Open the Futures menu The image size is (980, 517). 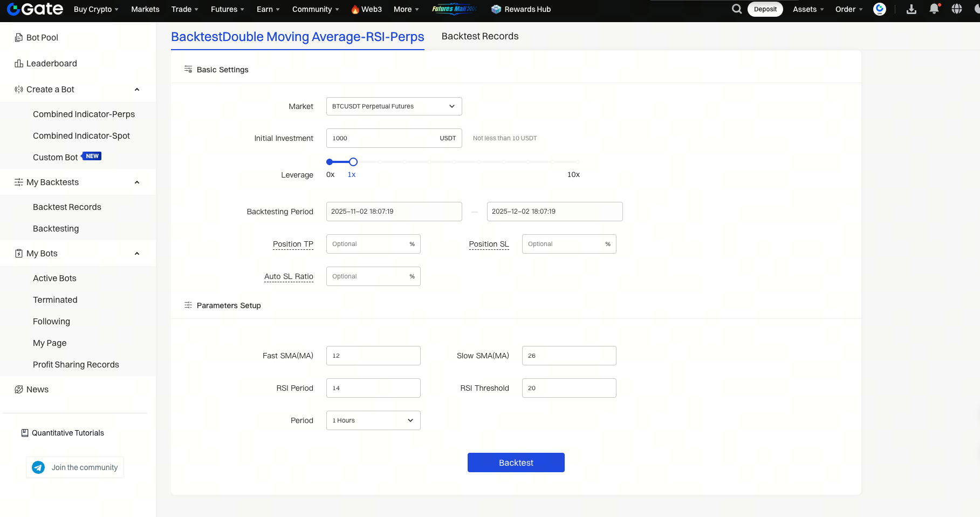click(x=227, y=9)
